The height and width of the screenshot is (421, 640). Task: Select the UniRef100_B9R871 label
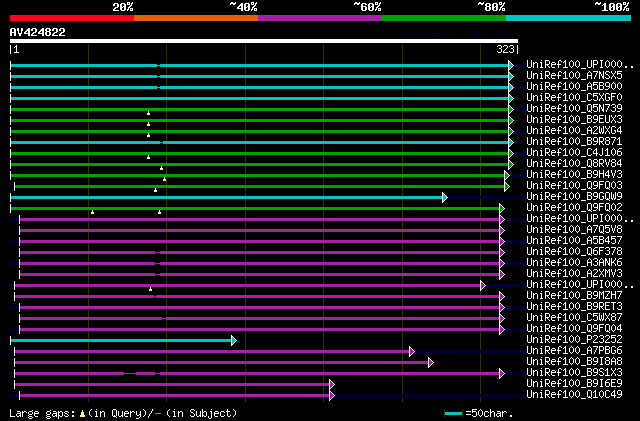click(x=574, y=142)
